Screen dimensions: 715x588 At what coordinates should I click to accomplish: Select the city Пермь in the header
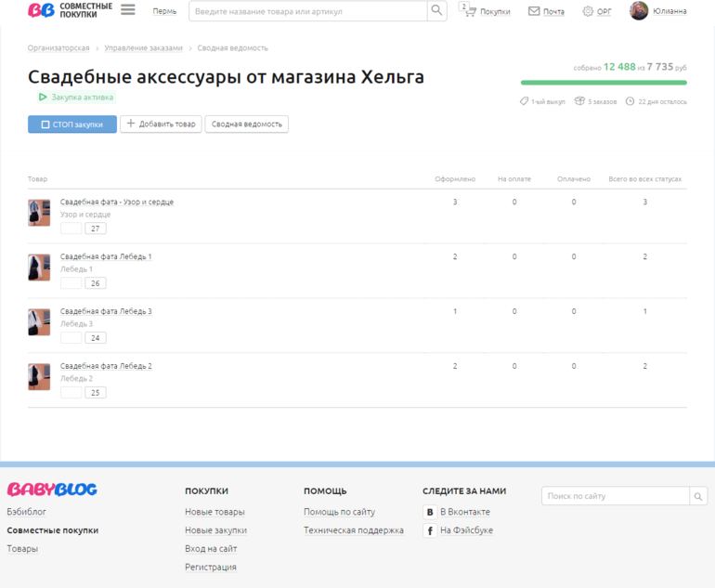pos(164,11)
